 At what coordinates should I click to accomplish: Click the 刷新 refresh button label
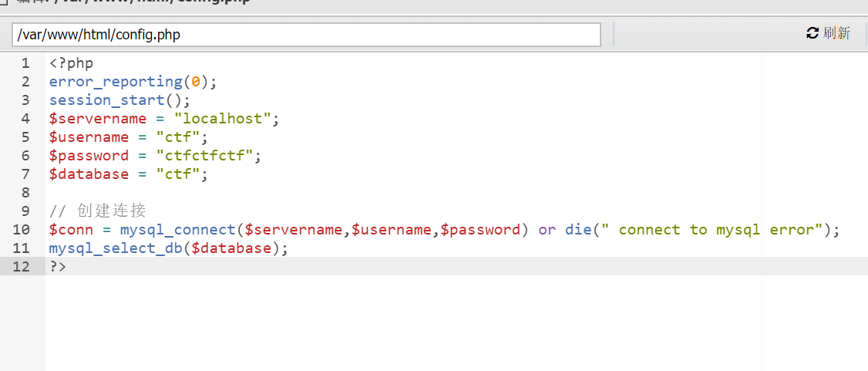point(836,33)
